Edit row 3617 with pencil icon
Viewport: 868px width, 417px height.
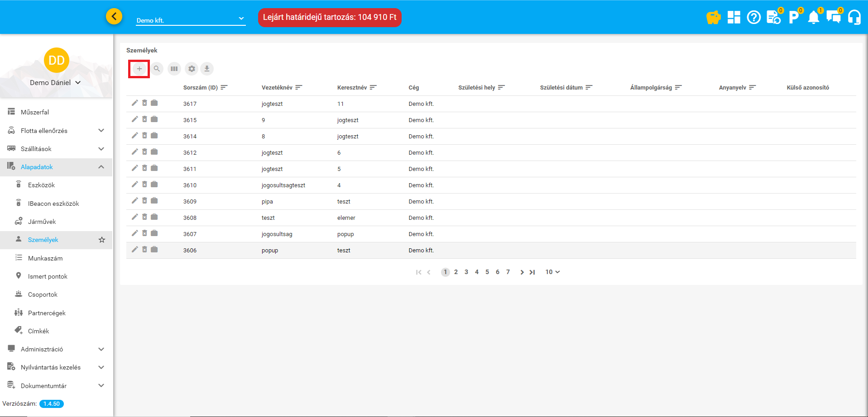tap(134, 103)
